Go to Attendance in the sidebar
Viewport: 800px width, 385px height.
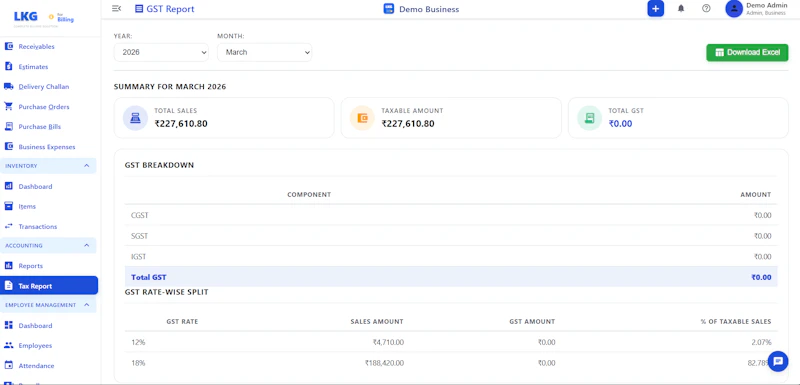[x=36, y=366]
